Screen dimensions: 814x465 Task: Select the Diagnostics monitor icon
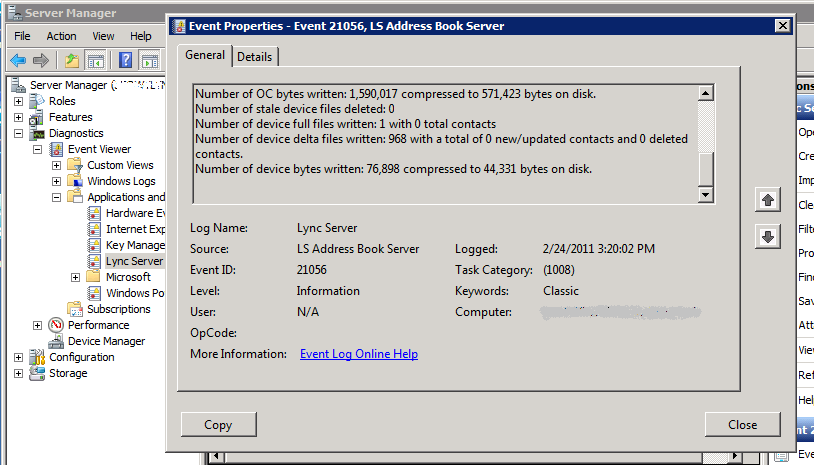click(37, 133)
